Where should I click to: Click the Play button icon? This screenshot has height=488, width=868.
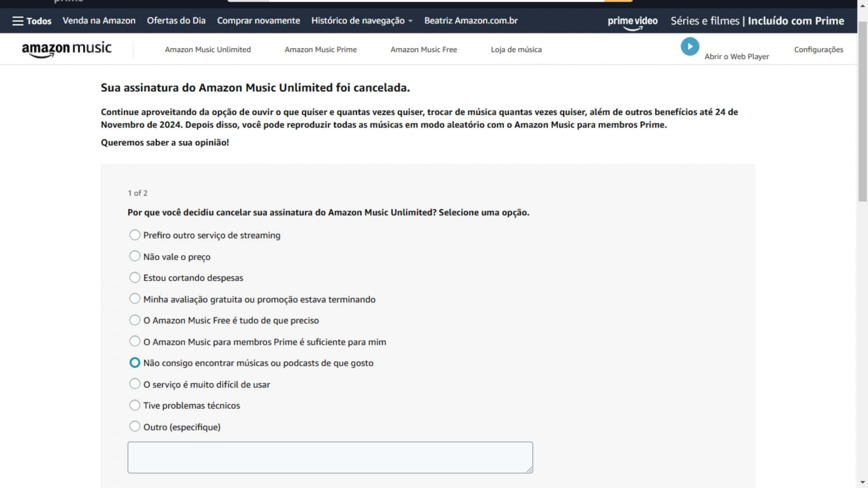[x=689, y=46]
